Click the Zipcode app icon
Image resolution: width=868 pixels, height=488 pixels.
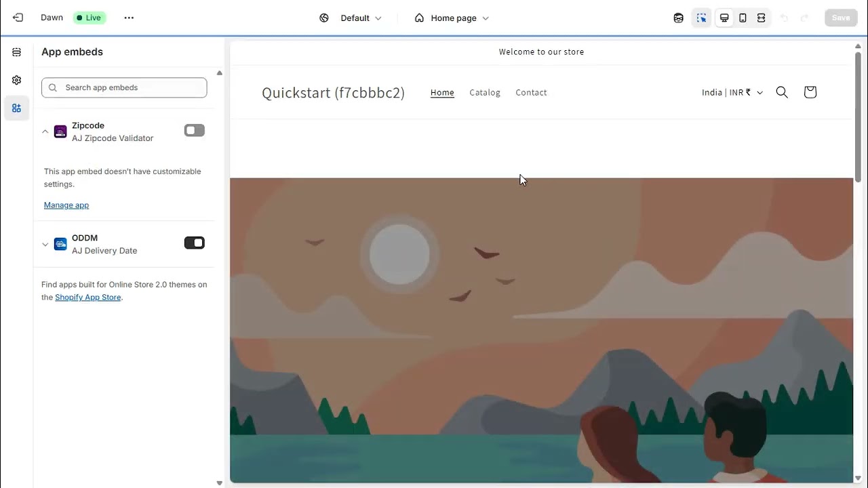[x=60, y=131]
